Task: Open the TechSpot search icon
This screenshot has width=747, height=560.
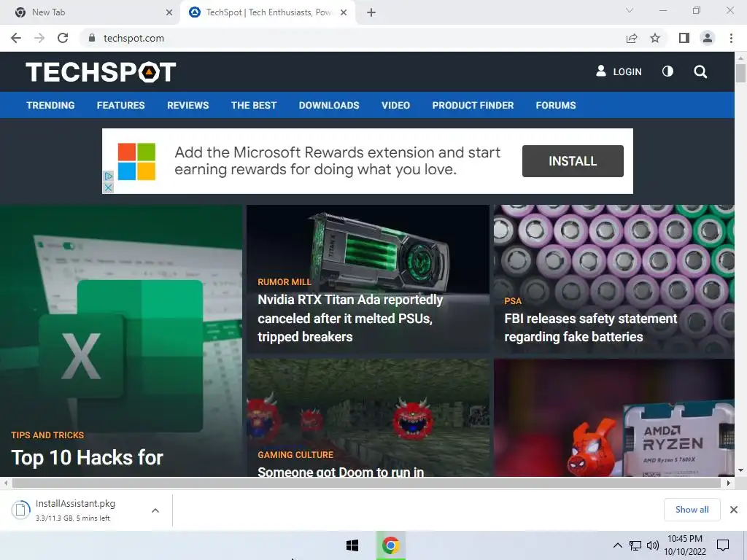Action: click(700, 72)
